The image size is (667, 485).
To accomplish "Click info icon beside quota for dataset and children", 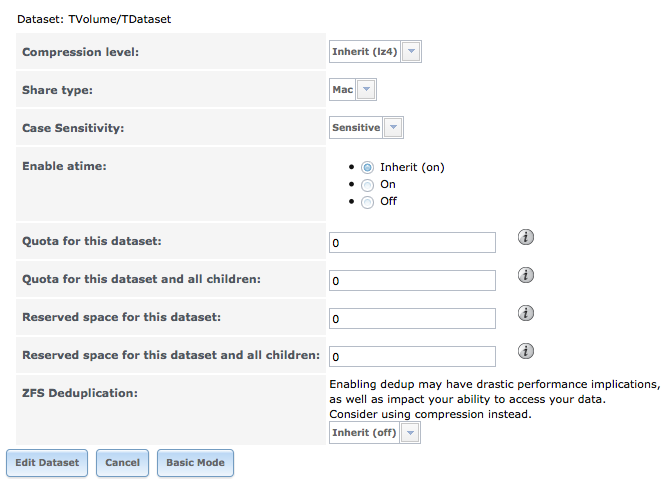I will [x=526, y=275].
